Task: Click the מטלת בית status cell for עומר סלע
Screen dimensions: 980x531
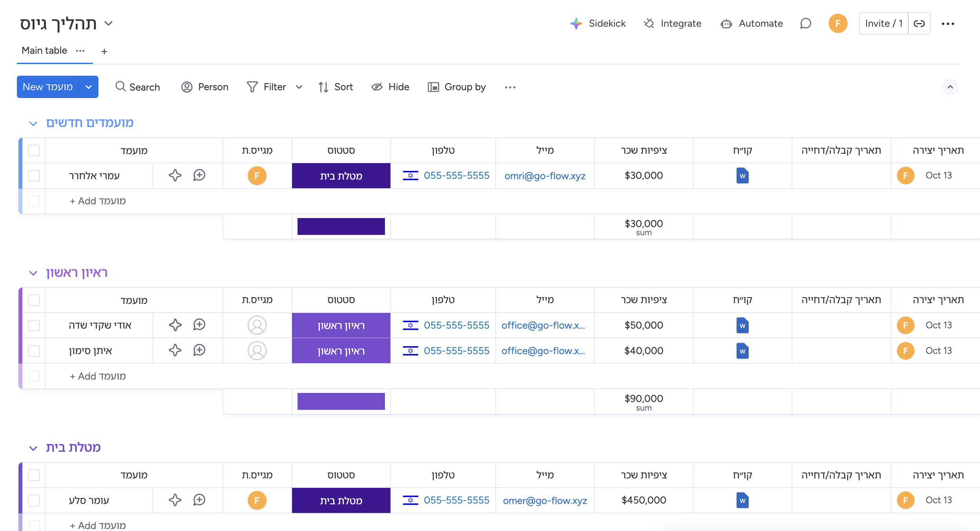Action: pyautogui.click(x=341, y=500)
